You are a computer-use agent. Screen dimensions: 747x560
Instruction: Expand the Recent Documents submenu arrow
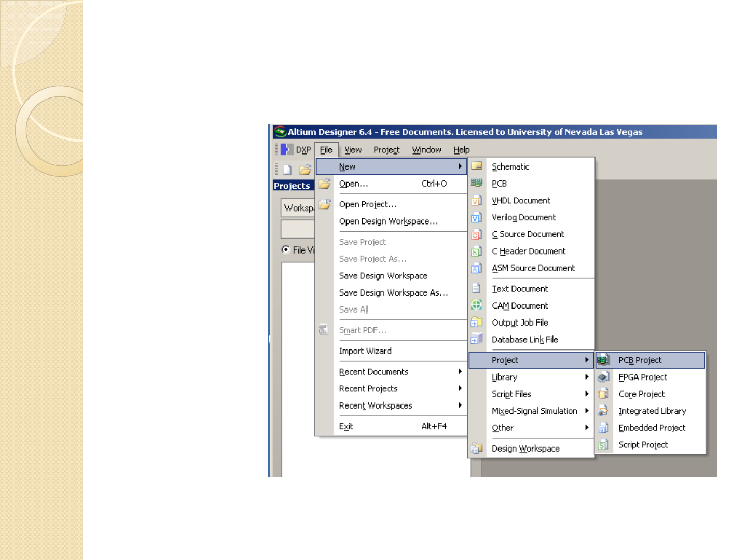460,371
